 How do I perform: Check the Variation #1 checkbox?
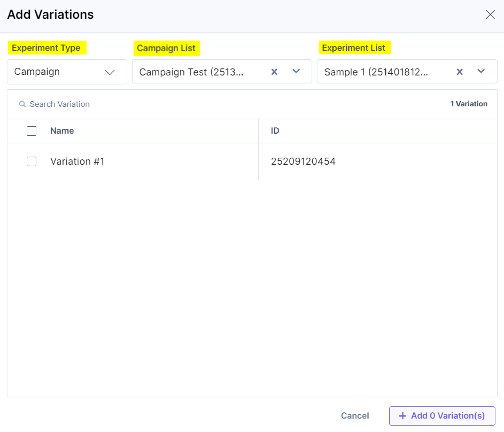tap(32, 161)
